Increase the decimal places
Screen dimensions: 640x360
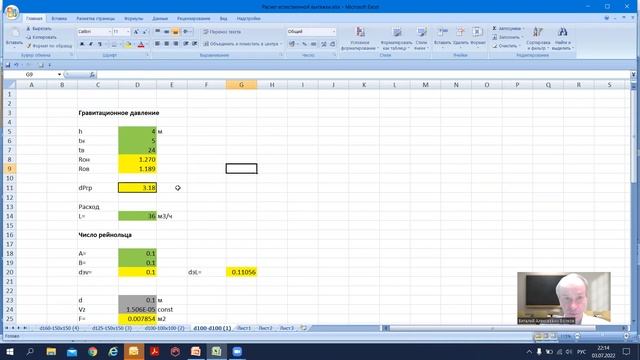tap(324, 44)
